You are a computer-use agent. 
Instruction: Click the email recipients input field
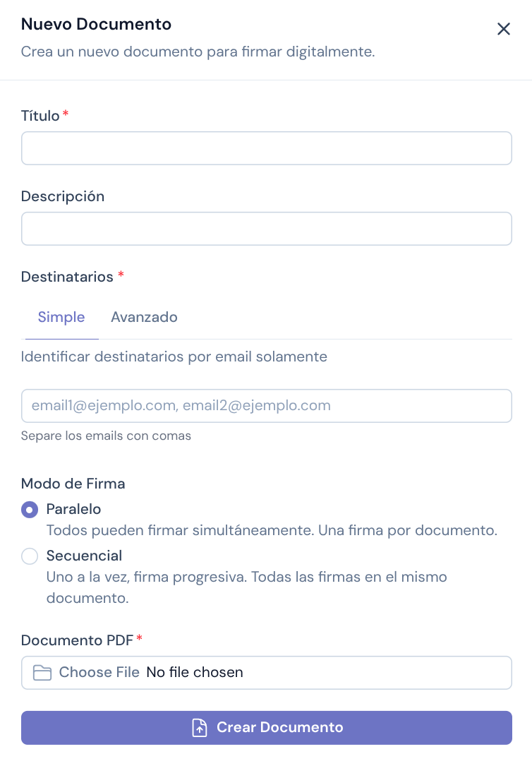point(266,406)
